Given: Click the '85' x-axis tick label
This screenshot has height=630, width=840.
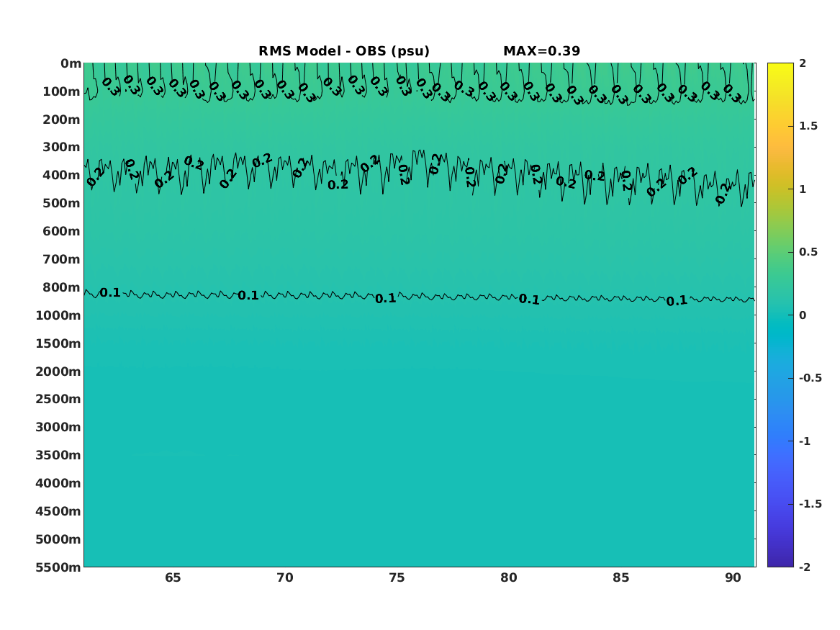Looking at the screenshot, I should coord(621,578).
